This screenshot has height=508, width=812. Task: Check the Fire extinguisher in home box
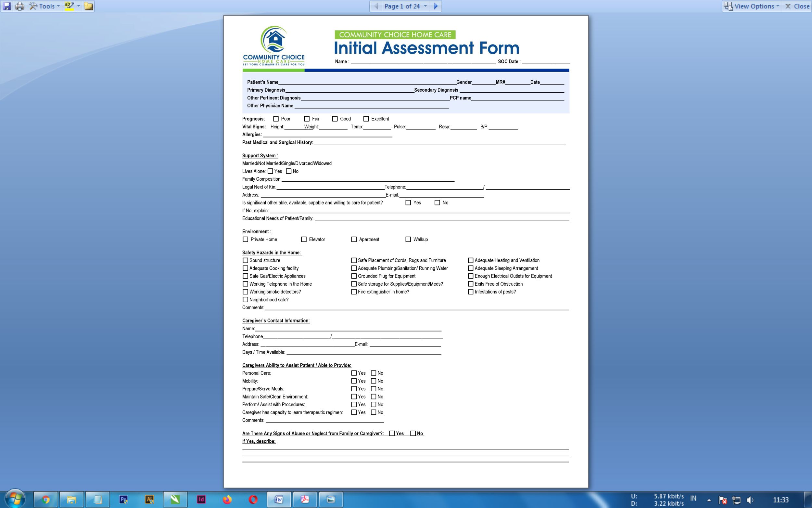[354, 292]
